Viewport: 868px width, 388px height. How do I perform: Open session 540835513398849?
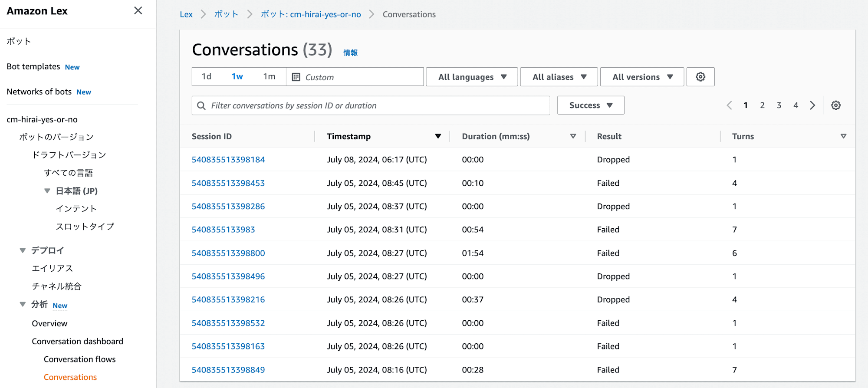coord(228,370)
